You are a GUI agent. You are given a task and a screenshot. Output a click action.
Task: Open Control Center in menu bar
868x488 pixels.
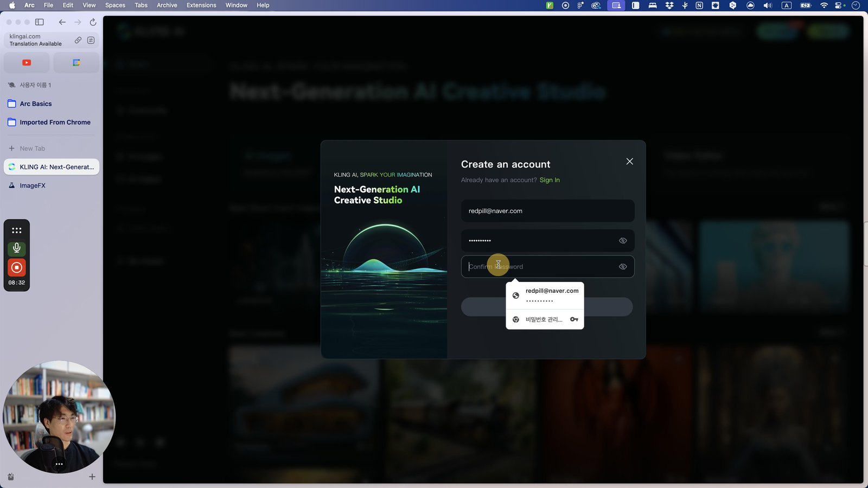coord(839,5)
